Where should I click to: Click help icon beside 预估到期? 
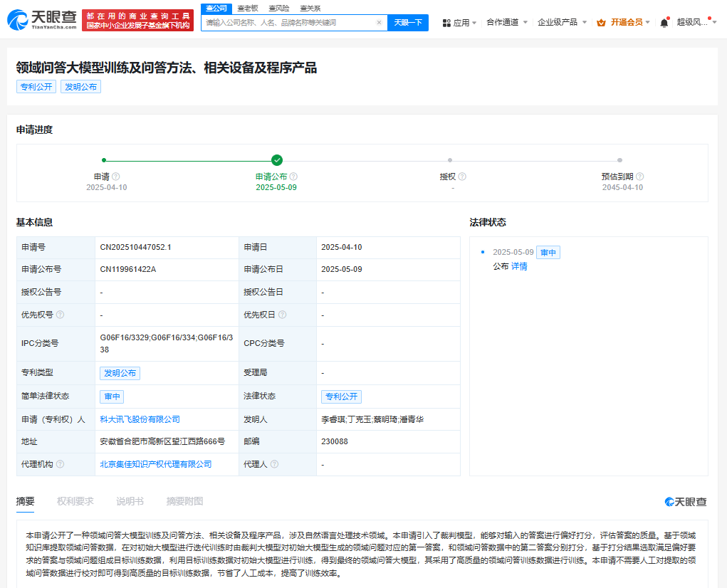pyautogui.click(x=639, y=177)
